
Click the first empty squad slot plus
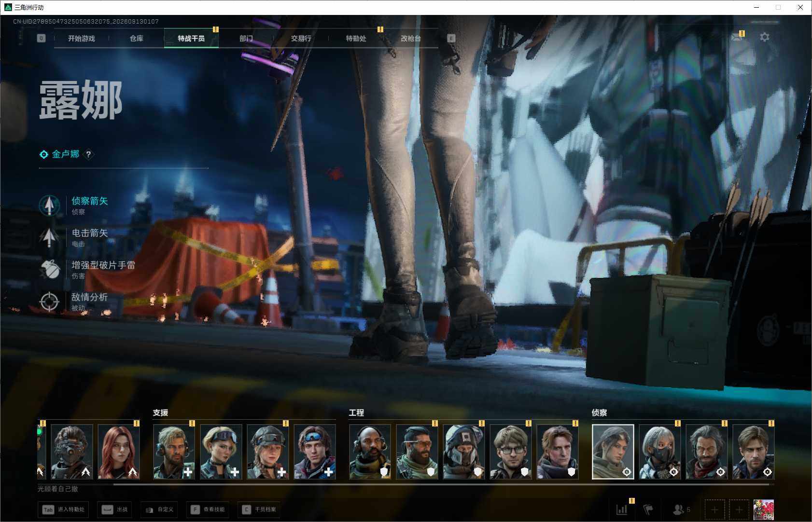click(x=714, y=510)
